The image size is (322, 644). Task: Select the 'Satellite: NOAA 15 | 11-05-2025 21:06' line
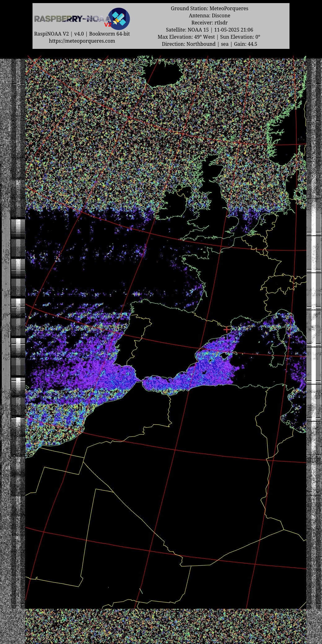209,30
